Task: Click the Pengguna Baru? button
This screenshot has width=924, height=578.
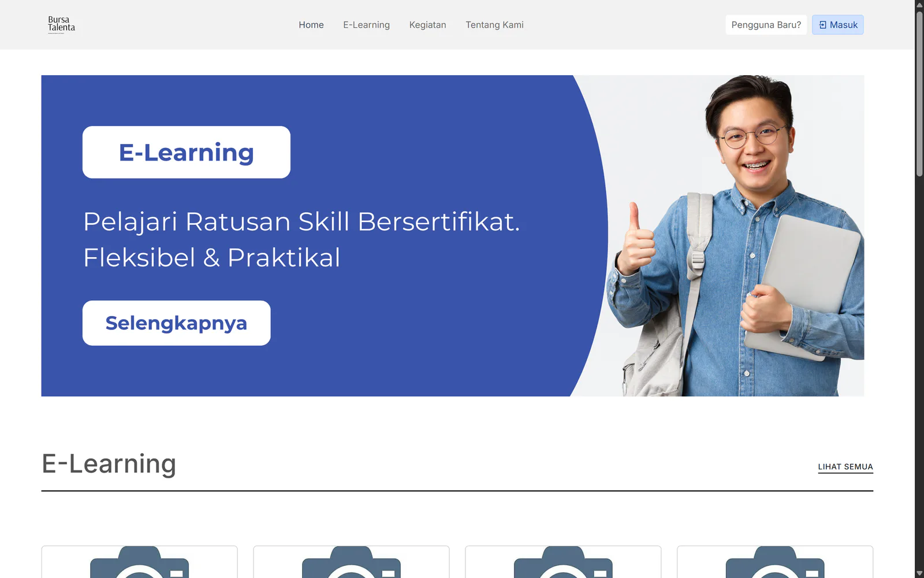Action: [x=766, y=25]
